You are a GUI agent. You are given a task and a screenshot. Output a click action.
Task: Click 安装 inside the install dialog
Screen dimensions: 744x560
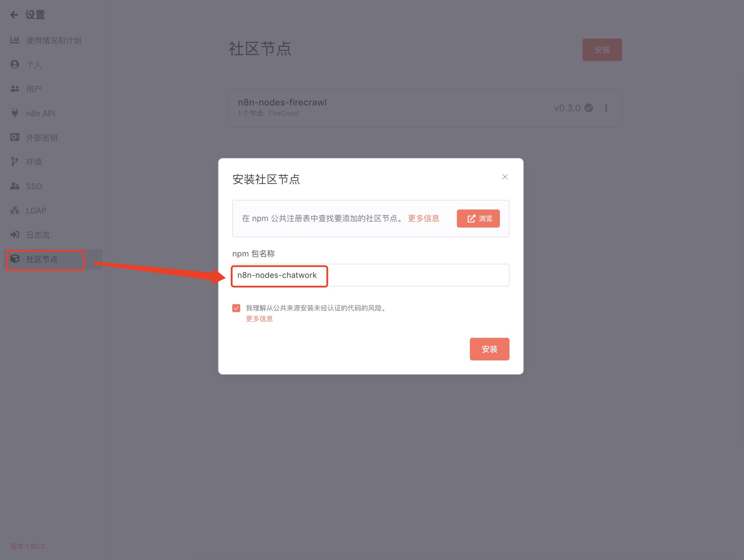click(x=489, y=349)
